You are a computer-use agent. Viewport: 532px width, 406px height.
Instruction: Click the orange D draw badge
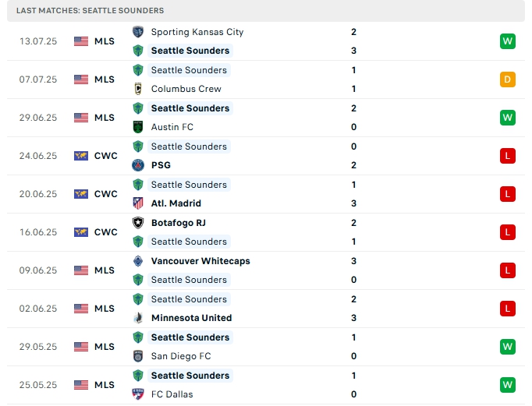coord(509,79)
